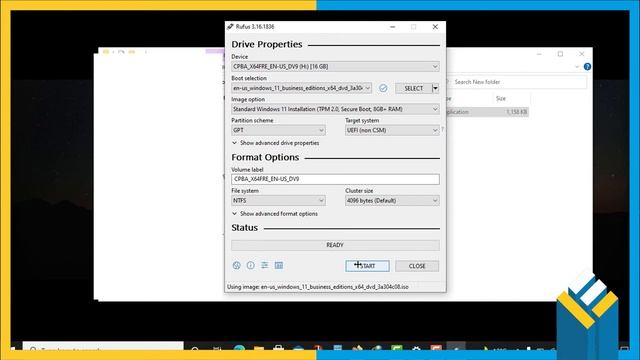Click the SELECT button

point(413,88)
